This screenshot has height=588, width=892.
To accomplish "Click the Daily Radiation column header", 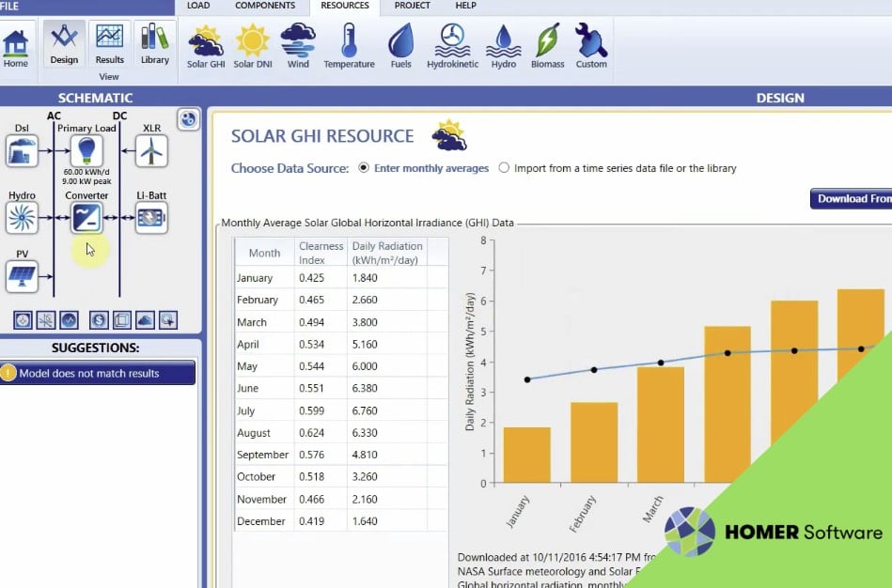I will [387, 253].
